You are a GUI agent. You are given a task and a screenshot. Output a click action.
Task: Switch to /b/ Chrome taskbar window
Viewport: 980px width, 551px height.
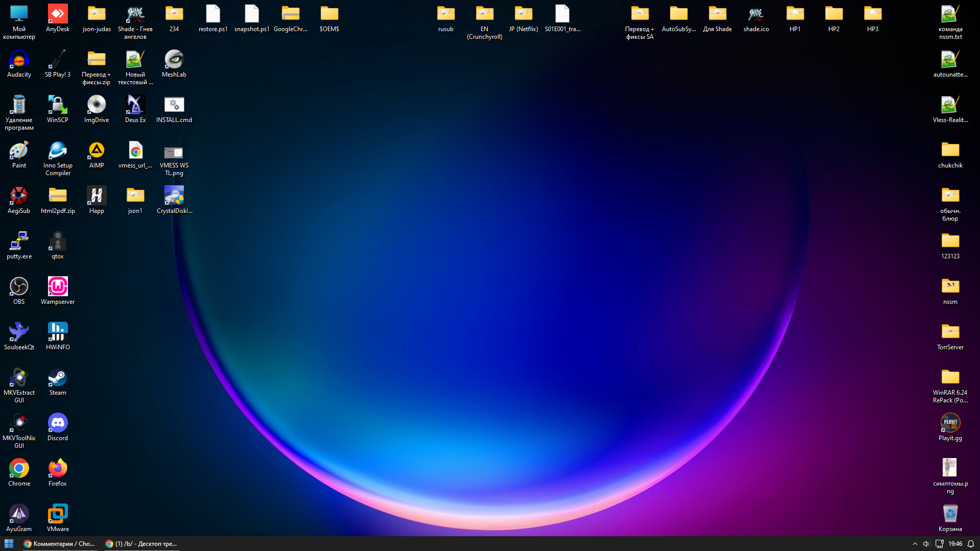click(141, 544)
